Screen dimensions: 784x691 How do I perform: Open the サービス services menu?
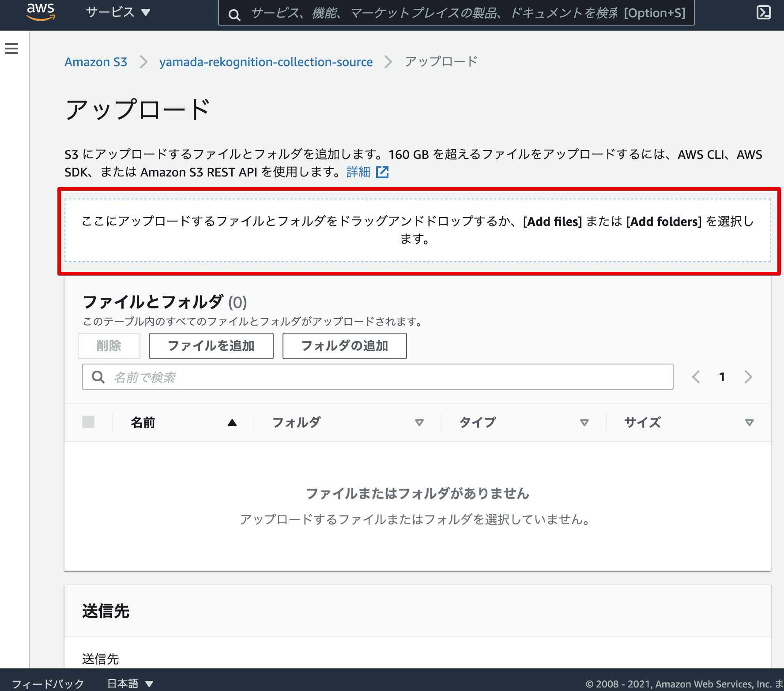118,12
